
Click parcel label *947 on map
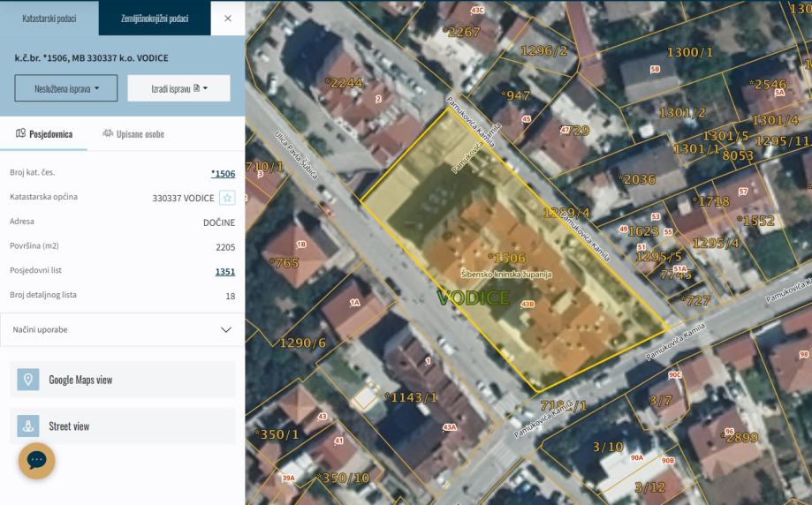[516, 95]
